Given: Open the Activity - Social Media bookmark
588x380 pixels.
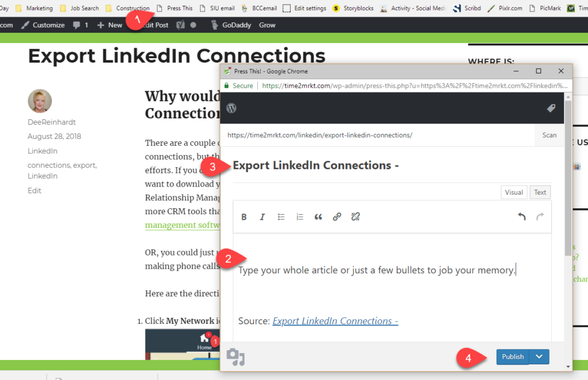Looking at the screenshot, I should click(x=413, y=8).
